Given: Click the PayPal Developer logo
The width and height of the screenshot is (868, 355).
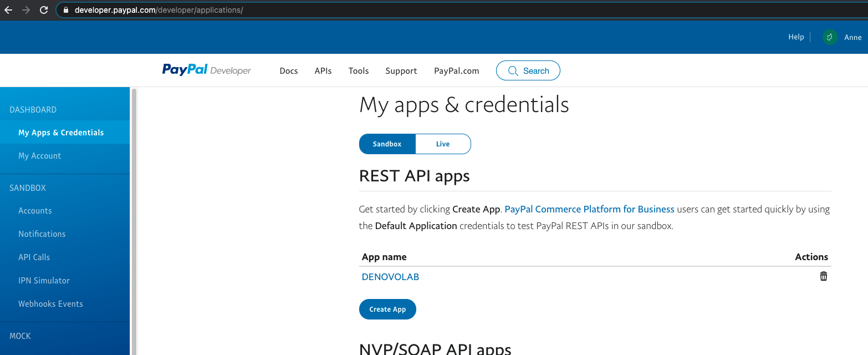Looking at the screenshot, I should point(206,70).
